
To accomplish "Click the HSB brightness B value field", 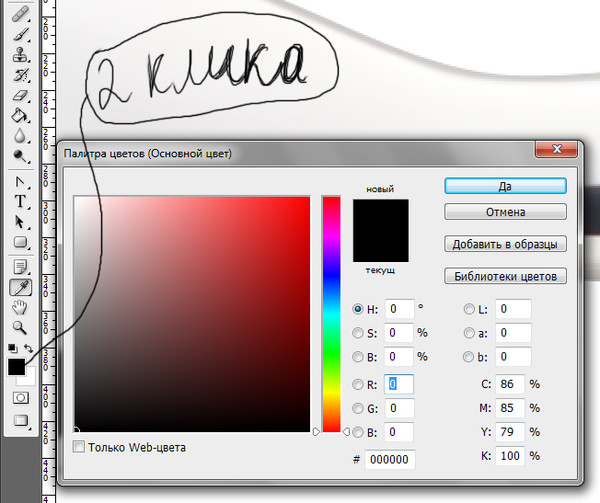I will click(399, 357).
